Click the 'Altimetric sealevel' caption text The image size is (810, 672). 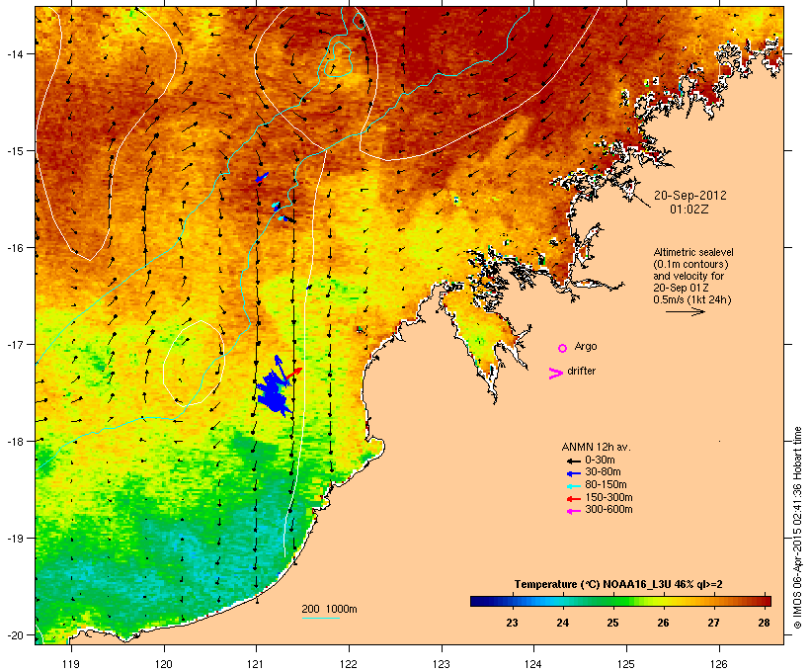pos(693,252)
